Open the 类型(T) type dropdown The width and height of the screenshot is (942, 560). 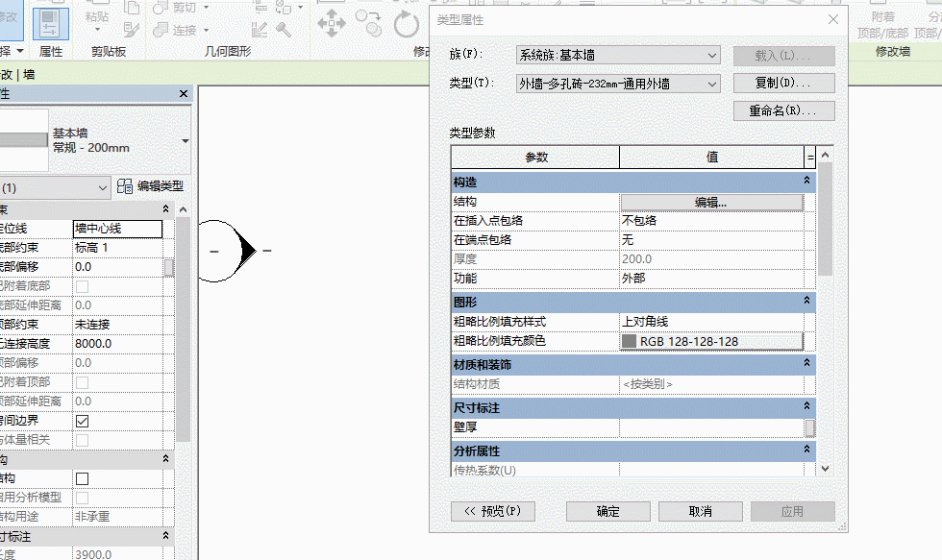[x=711, y=84]
